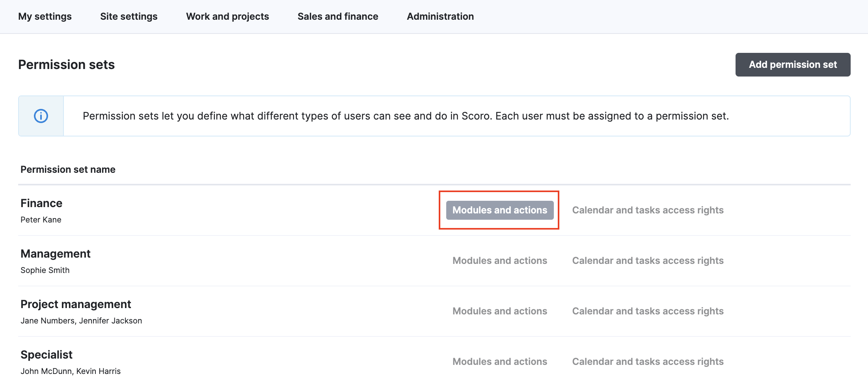
Task: Open Calendar and tasks access rights for Finance
Action: (648, 210)
